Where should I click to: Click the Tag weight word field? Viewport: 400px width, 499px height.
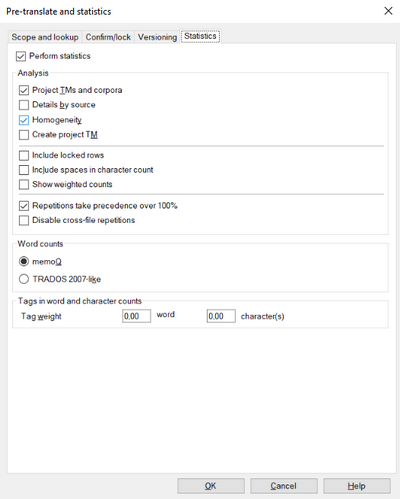[137, 316]
